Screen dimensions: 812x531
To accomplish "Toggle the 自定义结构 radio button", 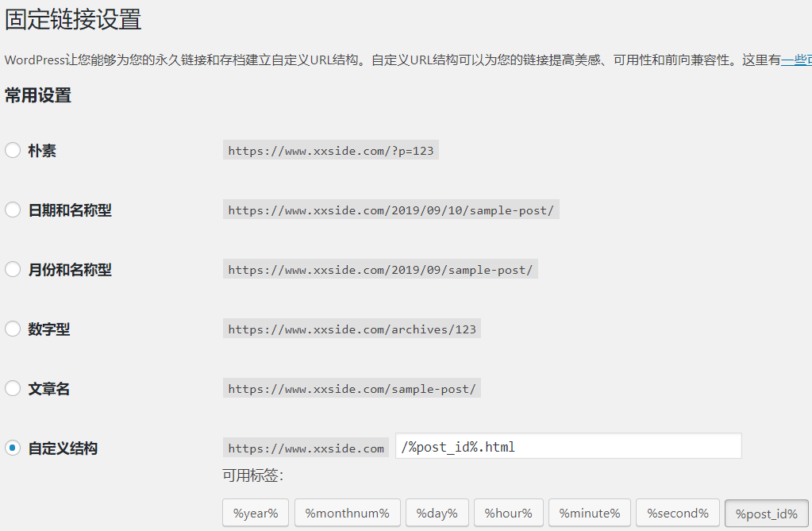I will [x=13, y=448].
